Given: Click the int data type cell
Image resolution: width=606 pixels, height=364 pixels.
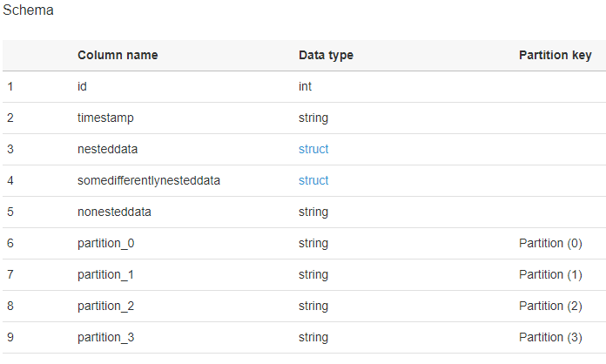Looking at the screenshot, I should pos(305,86).
